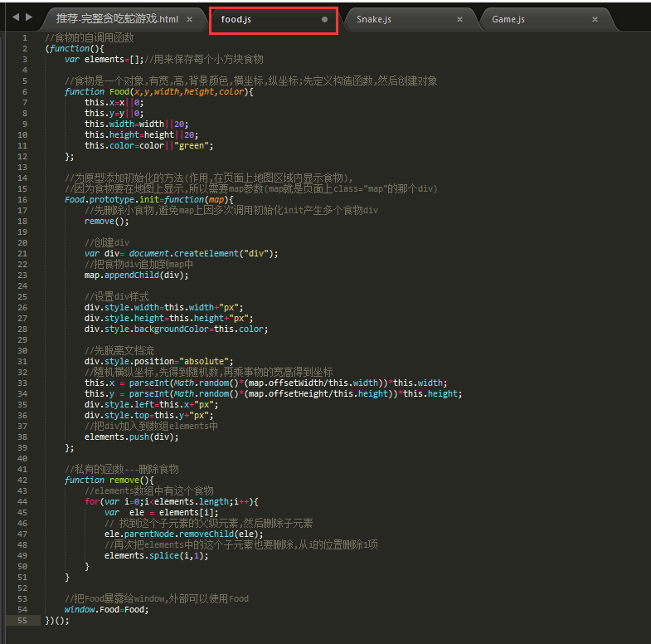The image size is (651, 644).
Task: Click 'div.style.position="absolute";' line
Action: 159,362
